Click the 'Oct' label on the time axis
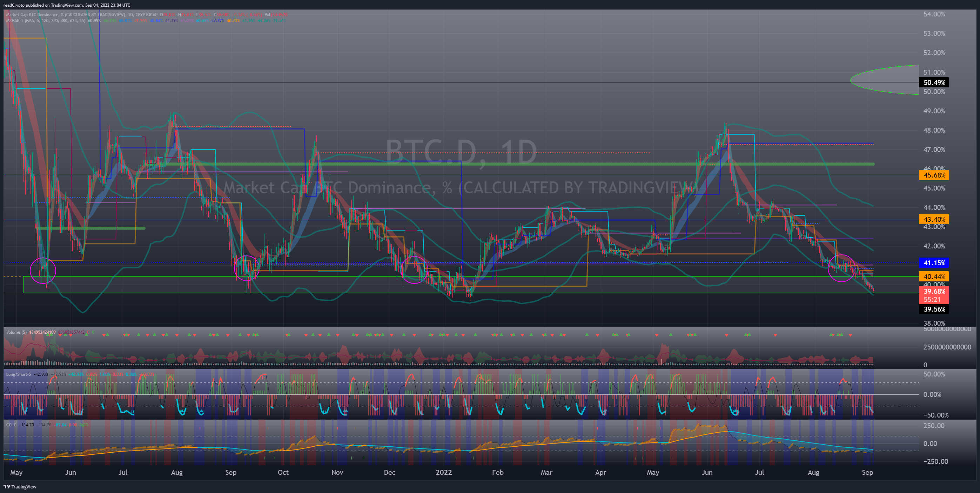The width and height of the screenshot is (980, 493). (x=283, y=472)
